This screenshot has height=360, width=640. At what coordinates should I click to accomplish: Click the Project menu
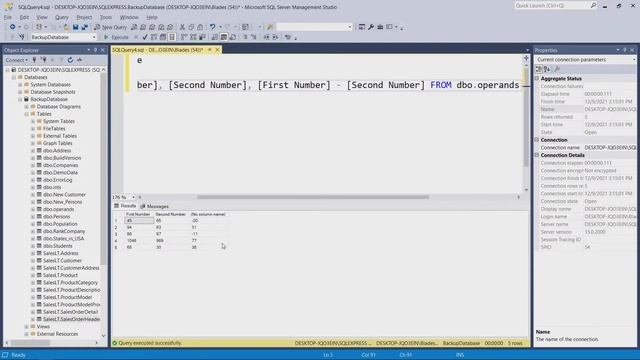click(x=84, y=17)
